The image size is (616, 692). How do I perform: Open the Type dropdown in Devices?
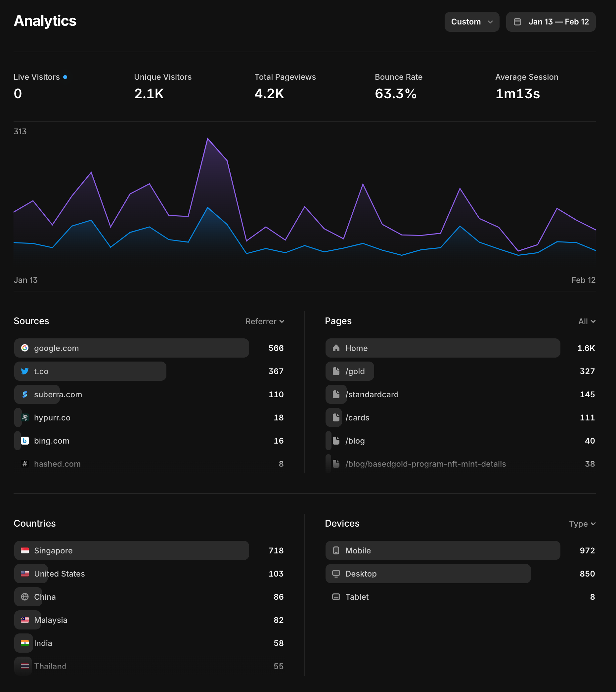pyautogui.click(x=582, y=524)
